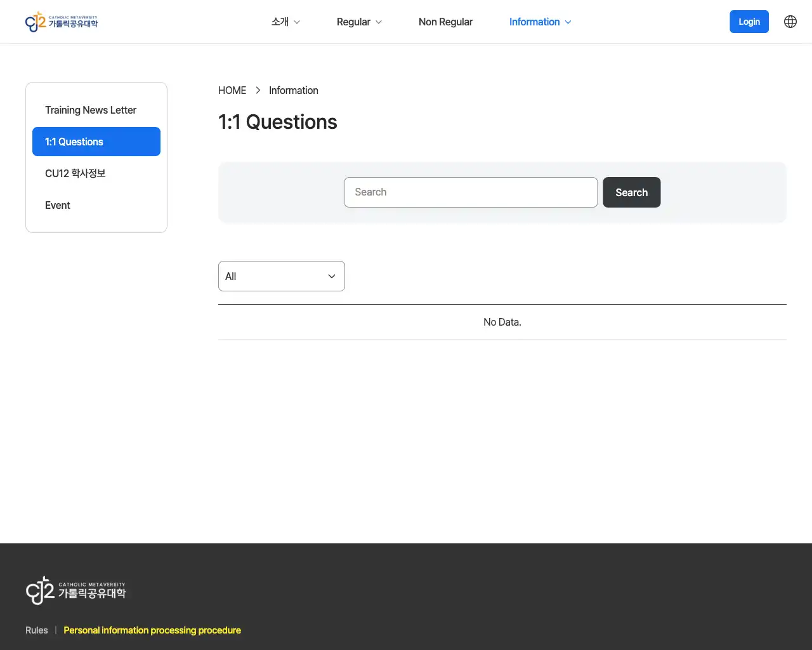Go to HOME breadcrumb link
This screenshot has width=812, height=650.
[232, 90]
